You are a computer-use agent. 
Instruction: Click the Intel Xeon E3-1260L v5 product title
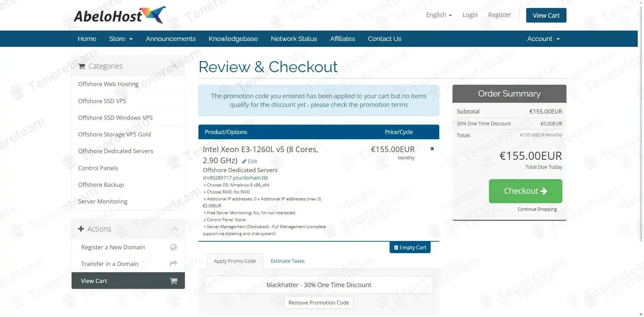260,155
